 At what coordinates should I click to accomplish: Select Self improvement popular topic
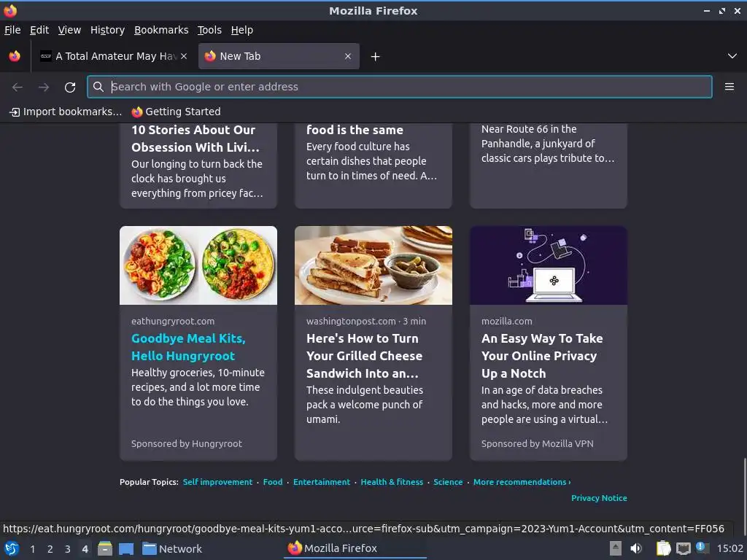pyautogui.click(x=217, y=482)
